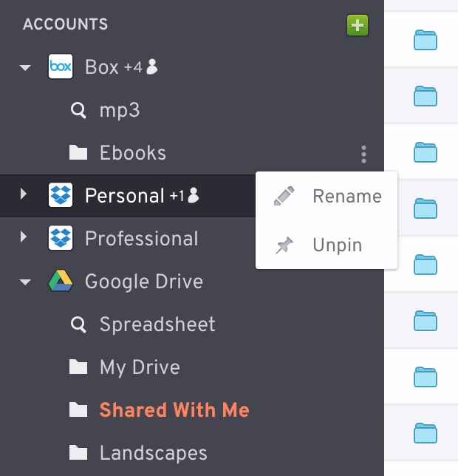The width and height of the screenshot is (458, 476).
Task: Open the Spreadsheet saved search
Action: coord(157,324)
